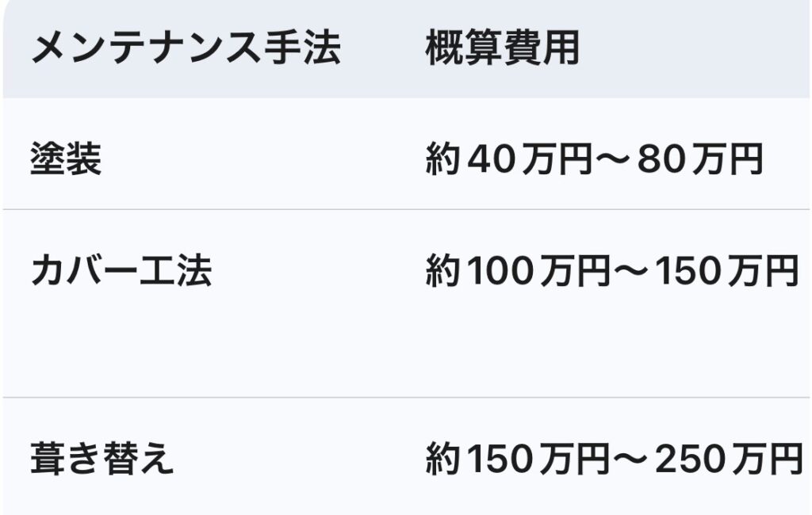
Task: Click the 概算費用 column header
Action: coord(503,50)
